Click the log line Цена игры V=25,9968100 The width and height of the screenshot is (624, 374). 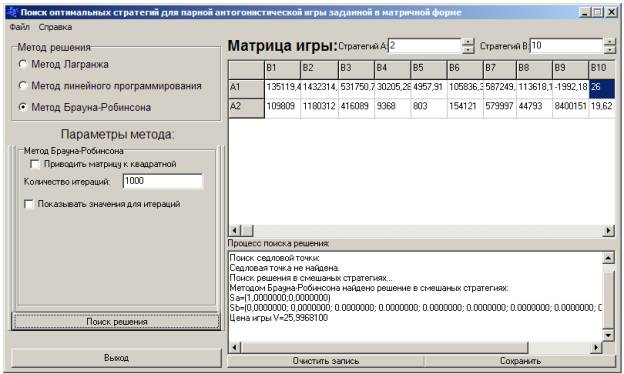click(279, 318)
